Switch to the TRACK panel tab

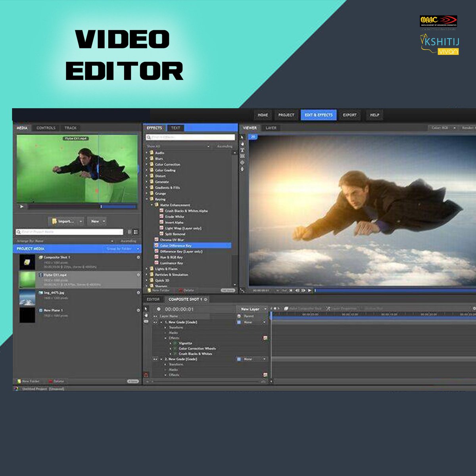pyautogui.click(x=70, y=128)
